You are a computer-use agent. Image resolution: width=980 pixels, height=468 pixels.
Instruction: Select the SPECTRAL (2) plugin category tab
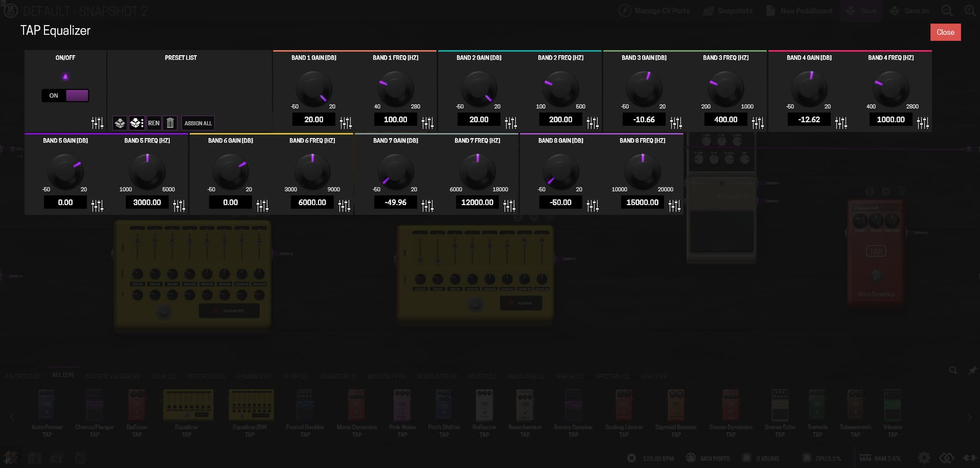(612, 376)
